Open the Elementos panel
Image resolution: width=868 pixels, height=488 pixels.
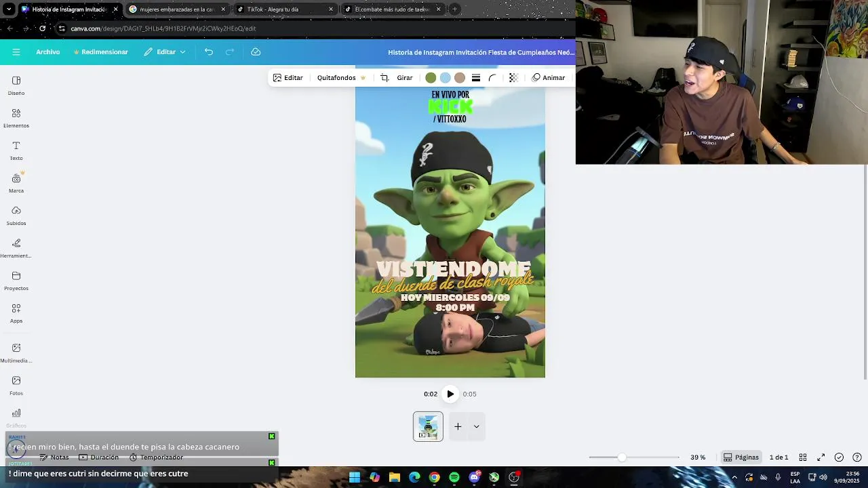pos(16,118)
